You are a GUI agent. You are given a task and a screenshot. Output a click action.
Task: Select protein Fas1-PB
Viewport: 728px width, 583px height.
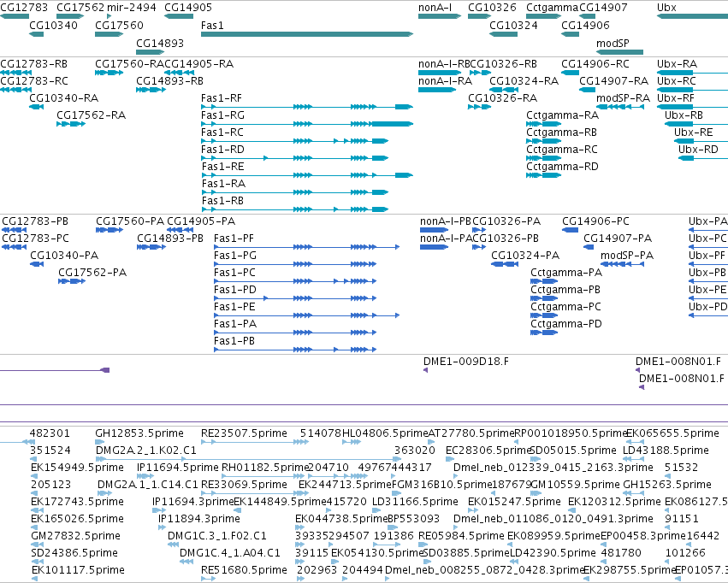tap(234, 341)
